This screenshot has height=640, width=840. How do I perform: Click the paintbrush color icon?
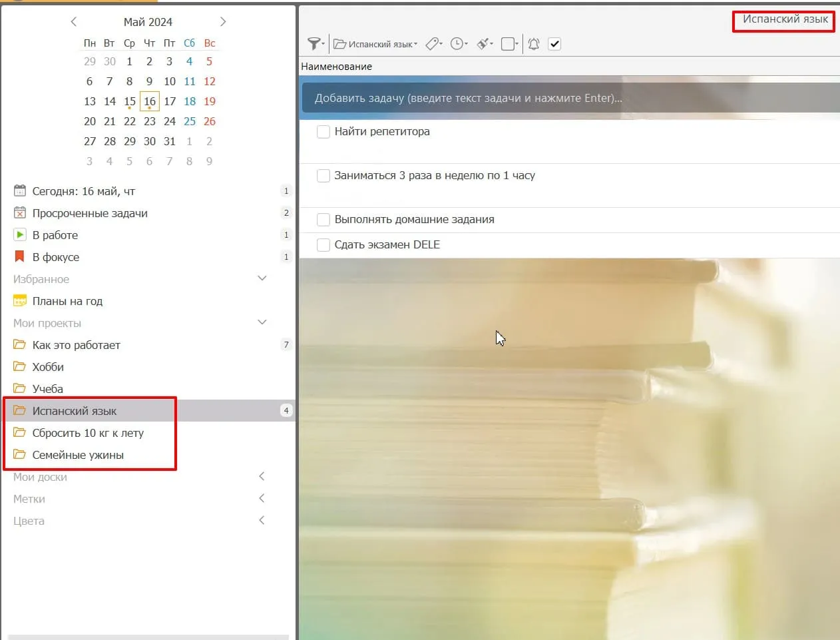[x=485, y=44]
